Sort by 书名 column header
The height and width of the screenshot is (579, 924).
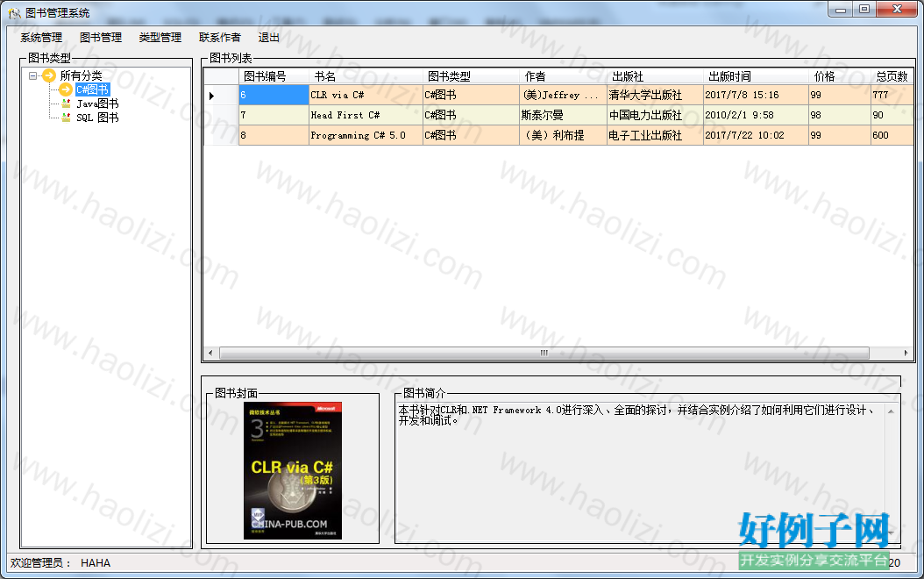point(366,76)
